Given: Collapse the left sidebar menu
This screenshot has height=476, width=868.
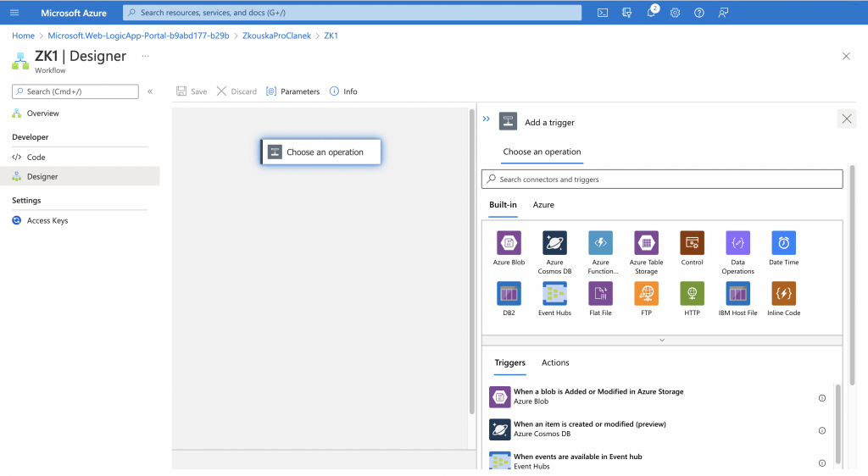Looking at the screenshot, I should [150, 91].
